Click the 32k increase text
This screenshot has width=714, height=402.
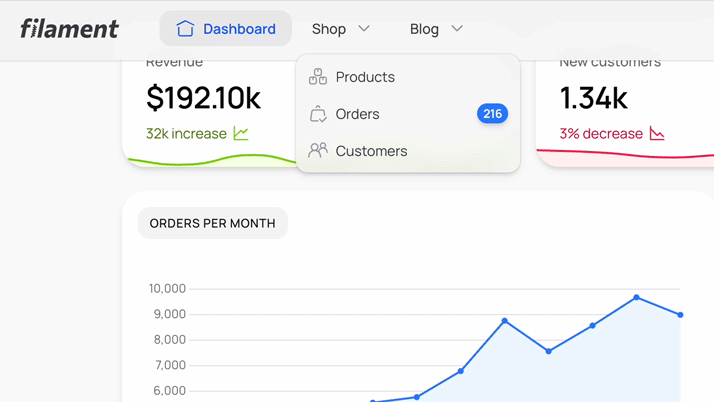pyautogui.click(x=186, y=133)
